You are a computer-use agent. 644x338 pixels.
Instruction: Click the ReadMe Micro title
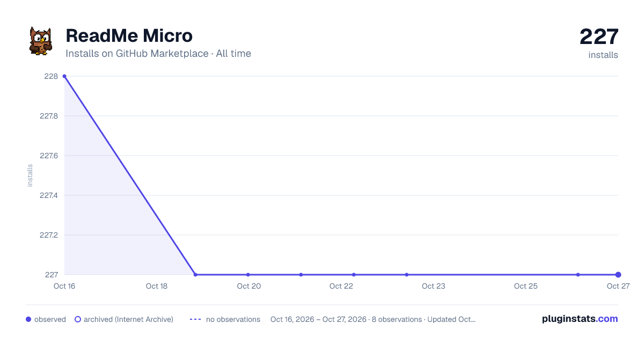pos(129,35)
